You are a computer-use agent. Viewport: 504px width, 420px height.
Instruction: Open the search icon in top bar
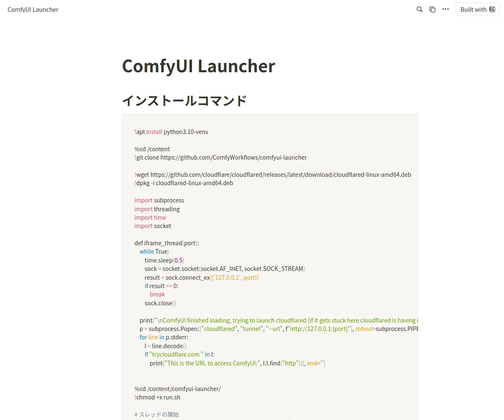(x=419, y=9)
